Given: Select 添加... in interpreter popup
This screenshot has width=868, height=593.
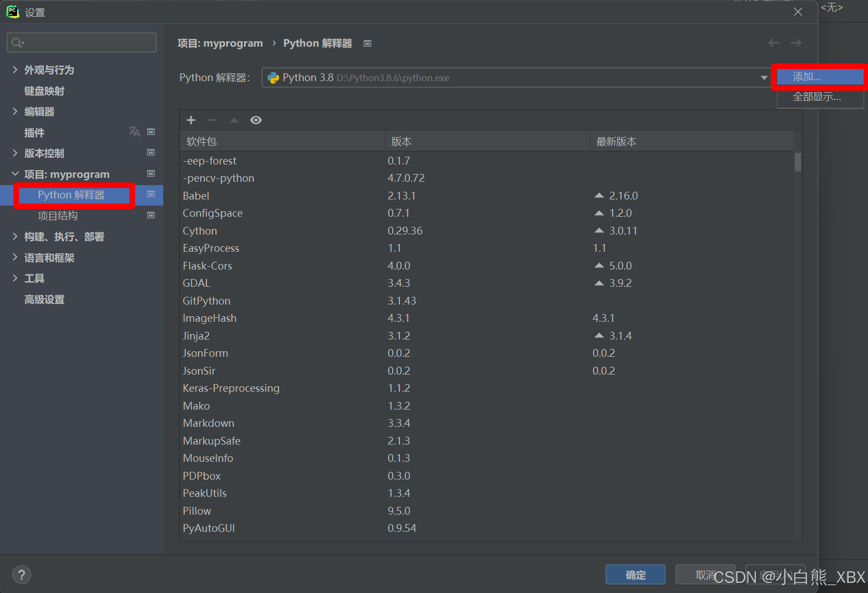Looking at the screenshot, I should pyautogui.click(x=820, y=77).
